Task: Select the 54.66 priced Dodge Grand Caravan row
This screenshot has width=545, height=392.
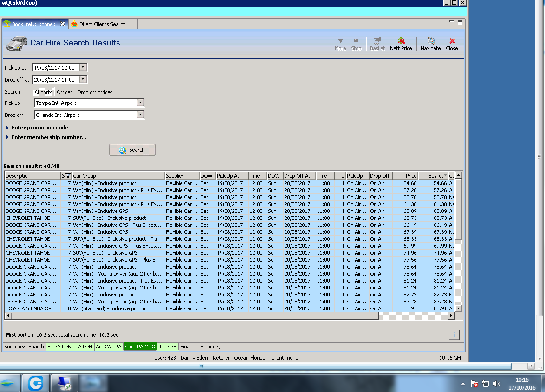Action: click(230, 183)
